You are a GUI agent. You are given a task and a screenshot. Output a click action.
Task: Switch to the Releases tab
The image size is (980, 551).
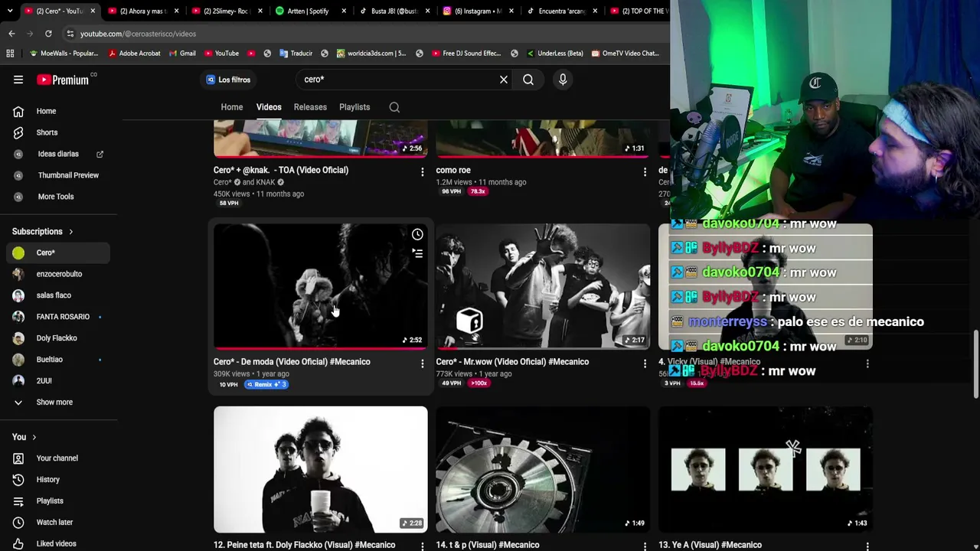coord(310,107)
